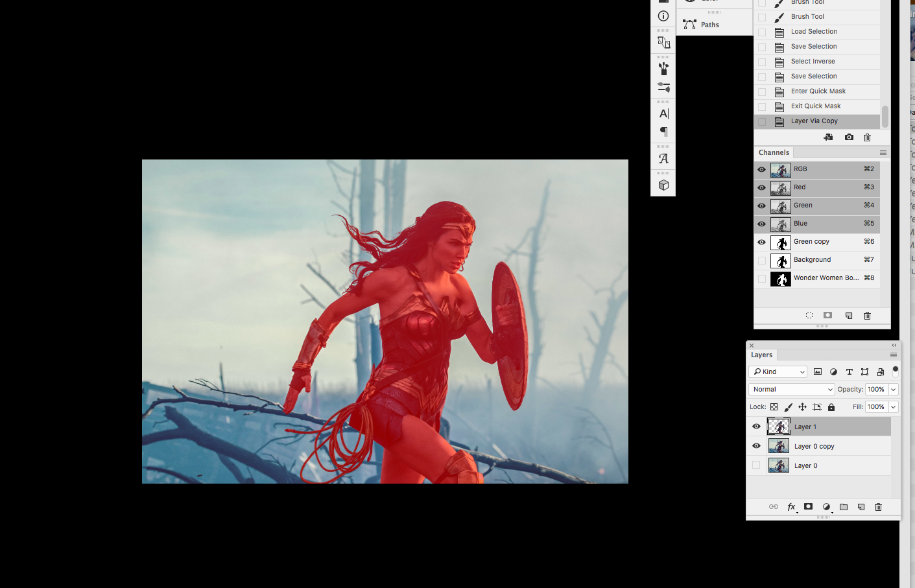This screenshot has width=915, height=588.
Task: Open the Fill slider arrow
Action: (x=894, y=407)
